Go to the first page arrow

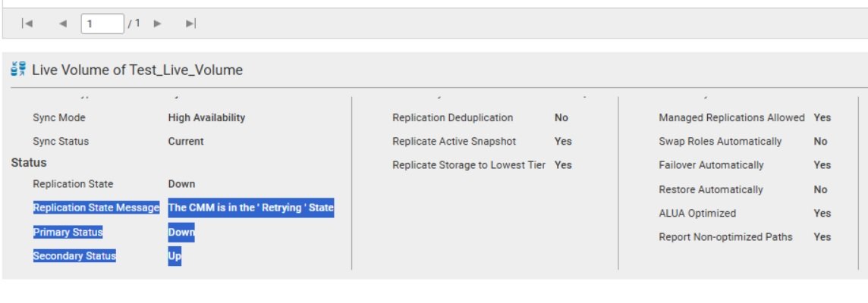27,23
